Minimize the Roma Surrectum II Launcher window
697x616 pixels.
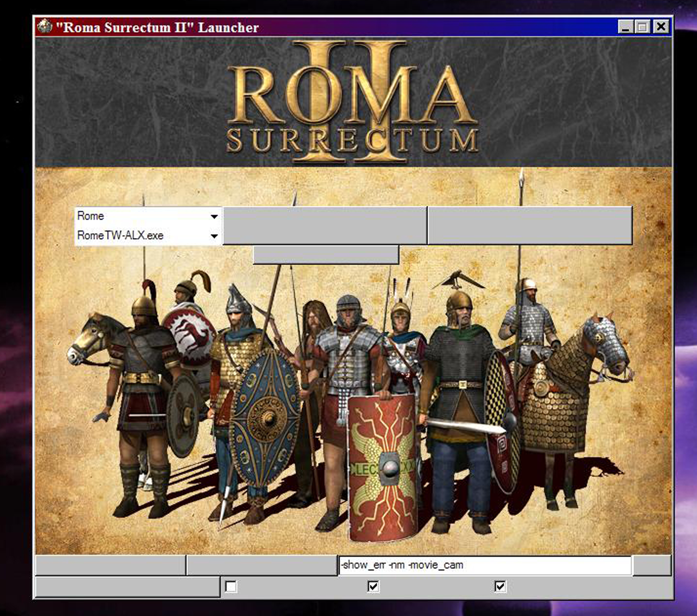point(626,27)
